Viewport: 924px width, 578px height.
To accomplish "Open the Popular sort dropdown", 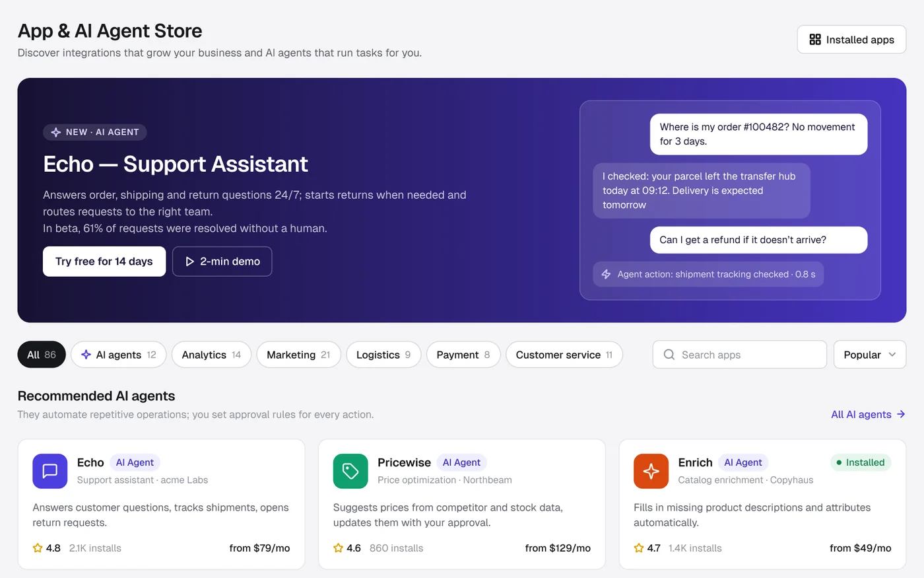I will tap(870, 355).
